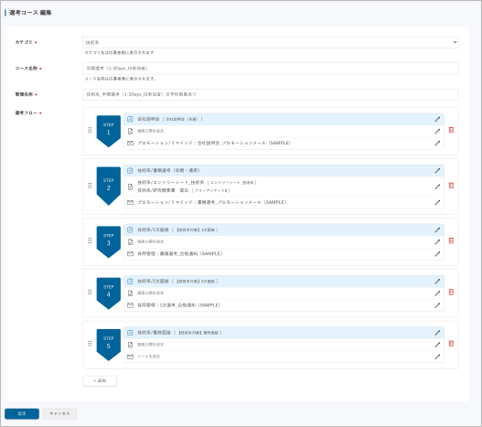482x427 pixels.
Task: Click the calendar icon beside 会社説明会
Action: click(130, 119)
